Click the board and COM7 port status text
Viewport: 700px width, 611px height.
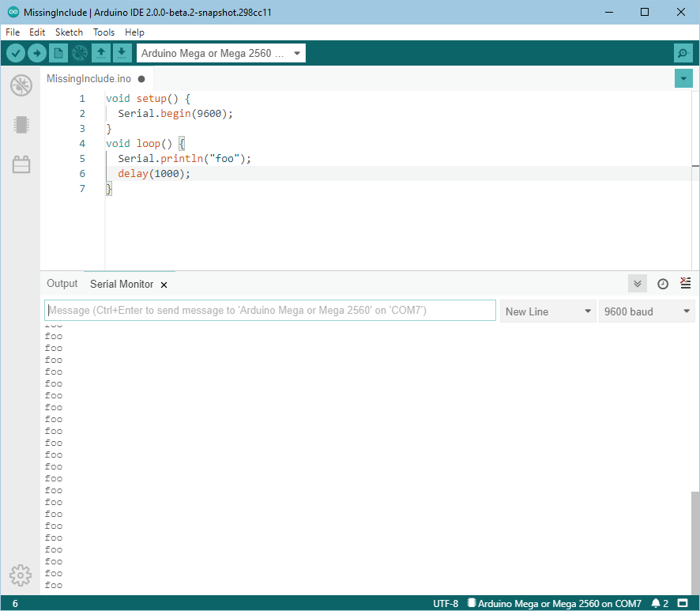point(554,603)
